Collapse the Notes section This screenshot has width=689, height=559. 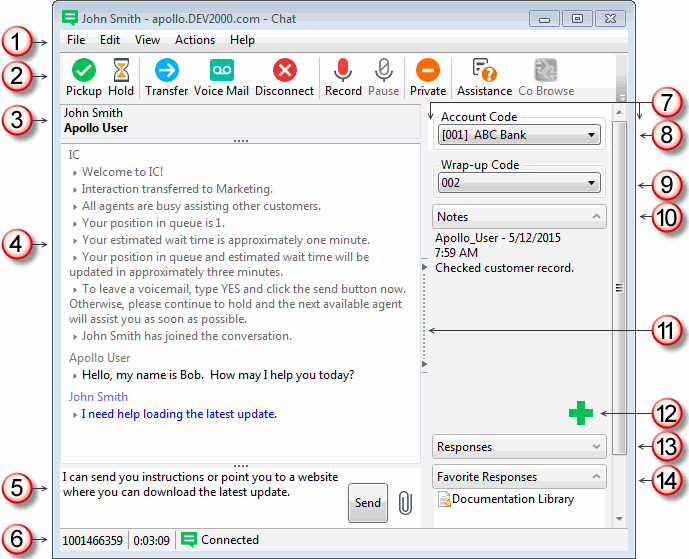coord(596,216)
